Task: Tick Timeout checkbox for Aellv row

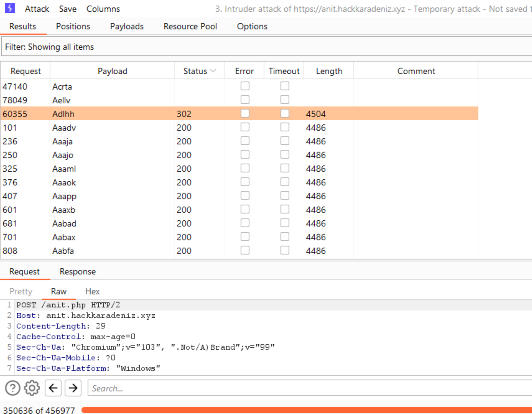Action: point(285,100)
